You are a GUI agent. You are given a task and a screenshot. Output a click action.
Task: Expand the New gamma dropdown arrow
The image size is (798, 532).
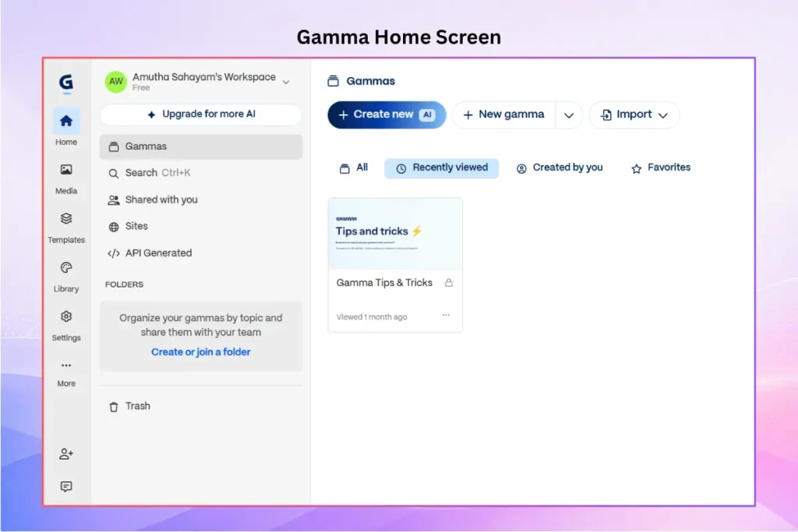569,115
